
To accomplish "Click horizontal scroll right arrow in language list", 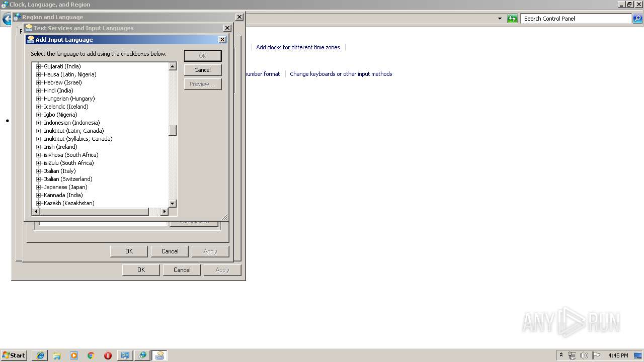I will (164, 212).
